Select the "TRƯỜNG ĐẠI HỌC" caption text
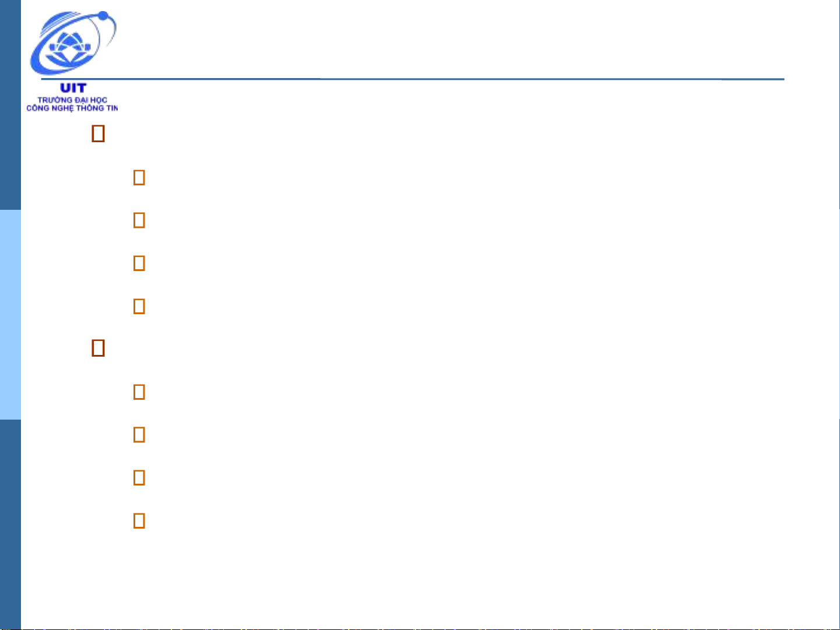This screenshot has width=840, height=630. 72,100
